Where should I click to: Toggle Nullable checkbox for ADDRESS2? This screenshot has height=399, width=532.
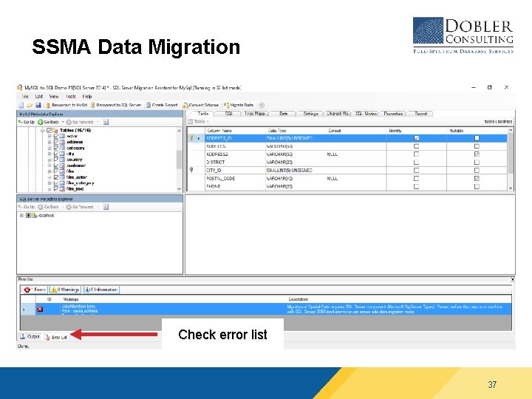tap(477, 154)
